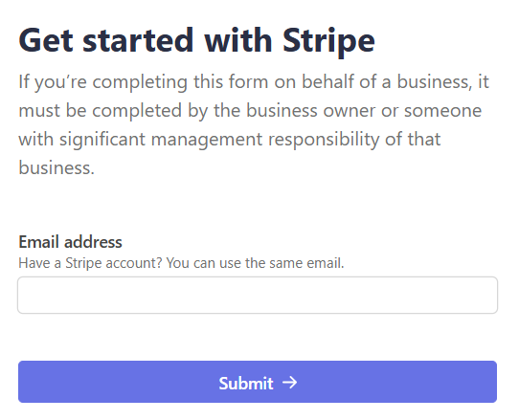The height and width of the screenshot is (420, 519).
Task: Click the word "Submit" on the purple button
Action: point(246,384)
